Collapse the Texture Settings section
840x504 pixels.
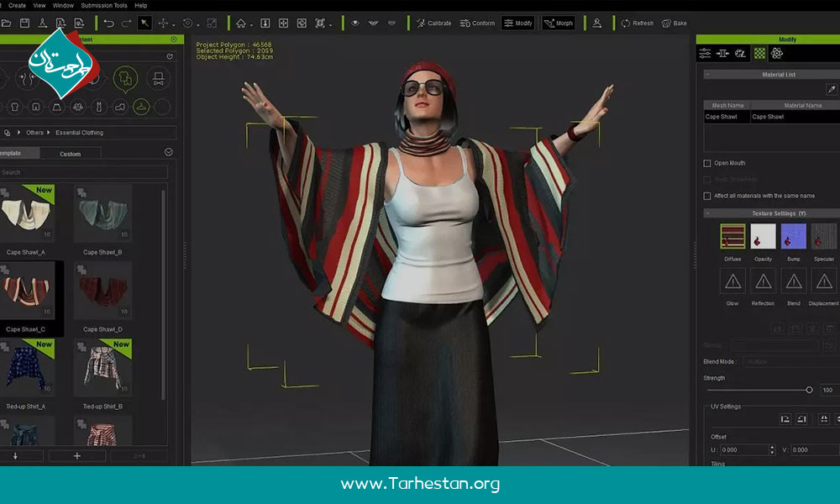(x=707, y=213)
